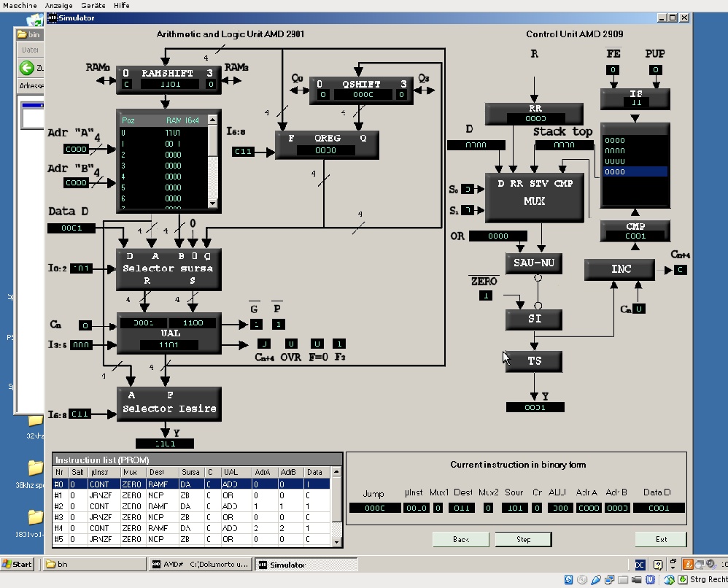Click the VirtualBox network status icon
The image size is (728, 588).
point(610,580)
